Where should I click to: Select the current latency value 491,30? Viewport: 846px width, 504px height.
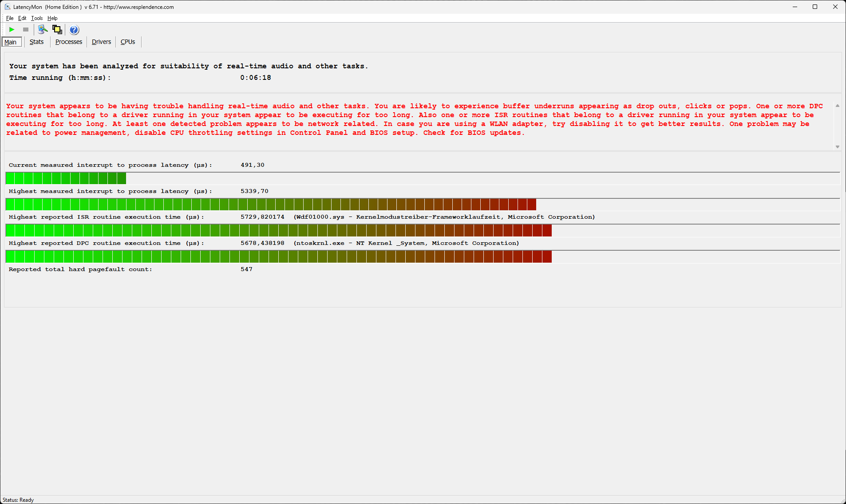[253, 165]
